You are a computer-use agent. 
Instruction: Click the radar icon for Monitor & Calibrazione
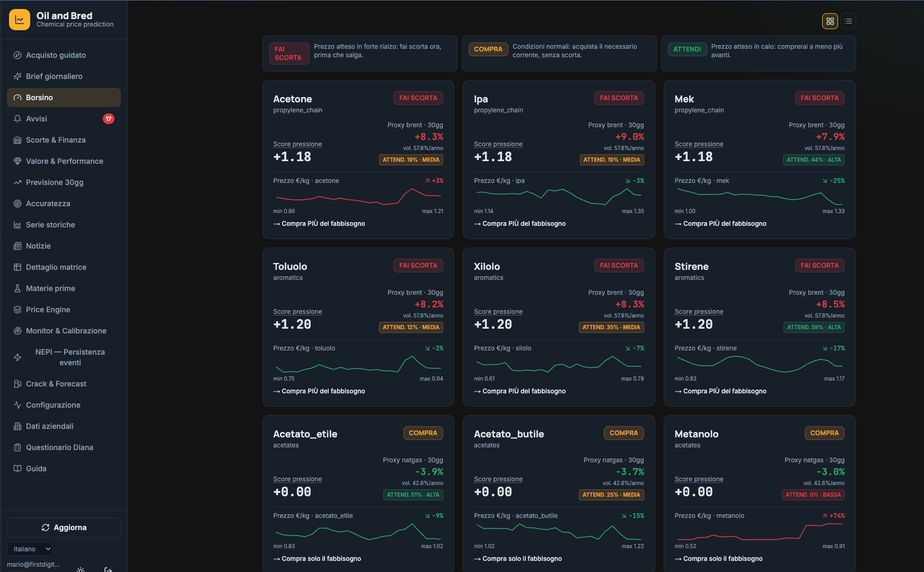pyautogui.click(x=17, y=331)
